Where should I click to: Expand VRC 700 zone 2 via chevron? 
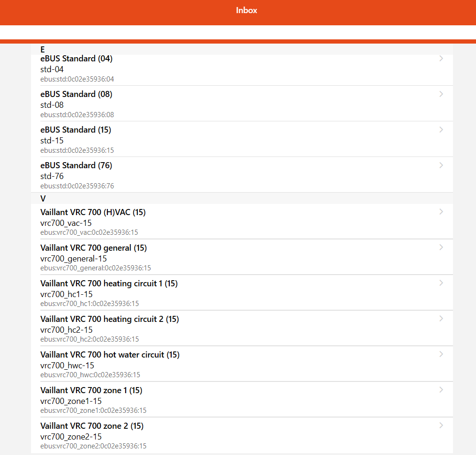[x=441, y=425]
